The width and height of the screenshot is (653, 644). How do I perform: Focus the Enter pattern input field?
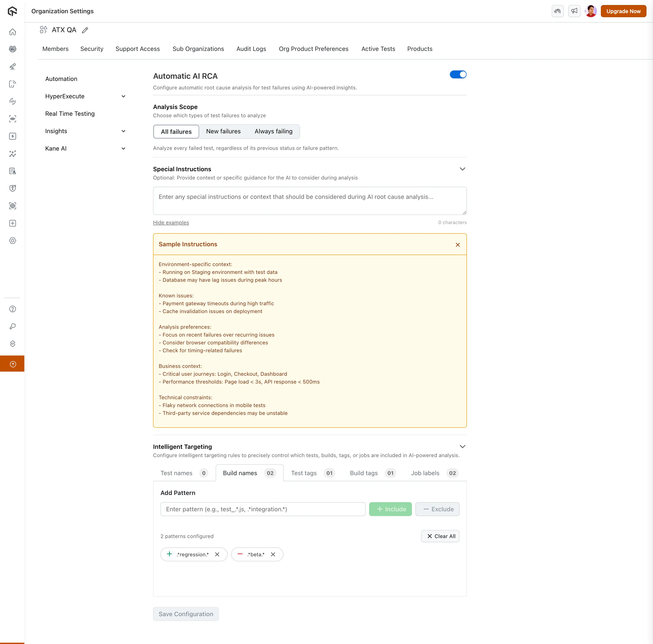tap(263, 509)
